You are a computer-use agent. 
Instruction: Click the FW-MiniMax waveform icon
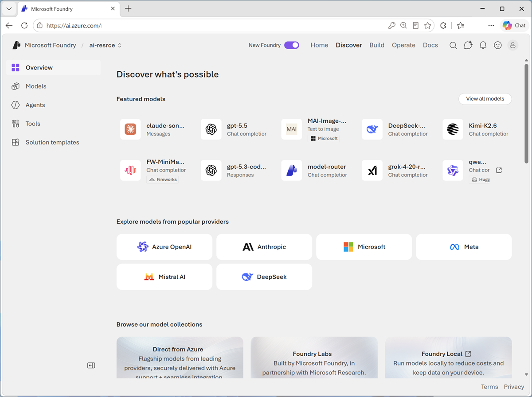tap(130, 171)
